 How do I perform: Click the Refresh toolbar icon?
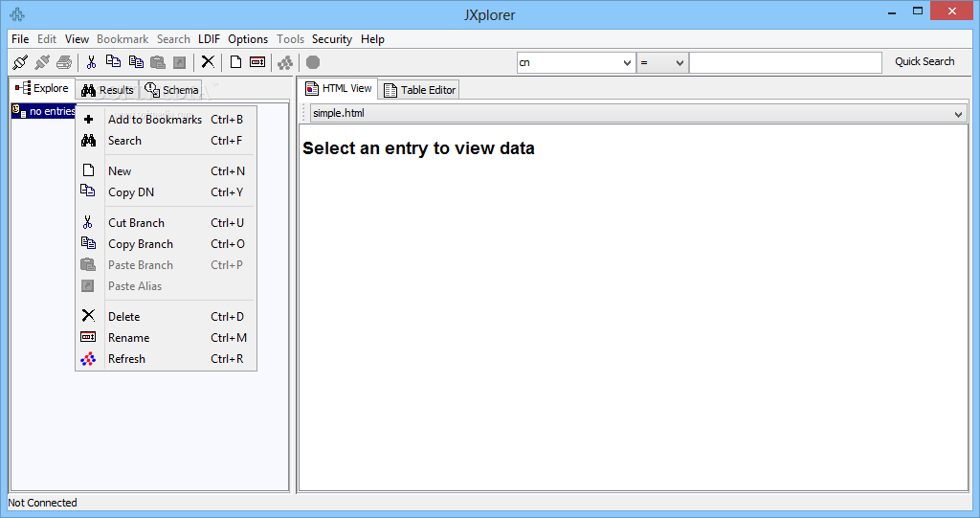pyautogui.click(x=285, y=62)
